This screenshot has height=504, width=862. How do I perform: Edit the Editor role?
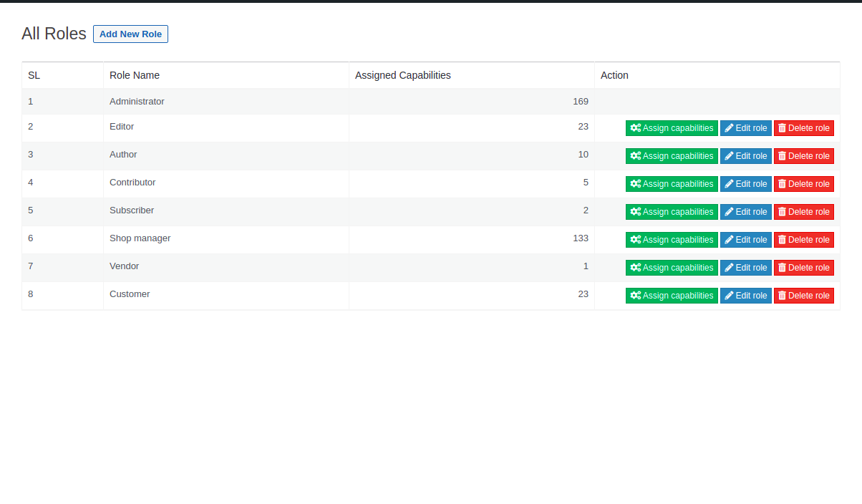pyautogui.click(x=746, y=128)
